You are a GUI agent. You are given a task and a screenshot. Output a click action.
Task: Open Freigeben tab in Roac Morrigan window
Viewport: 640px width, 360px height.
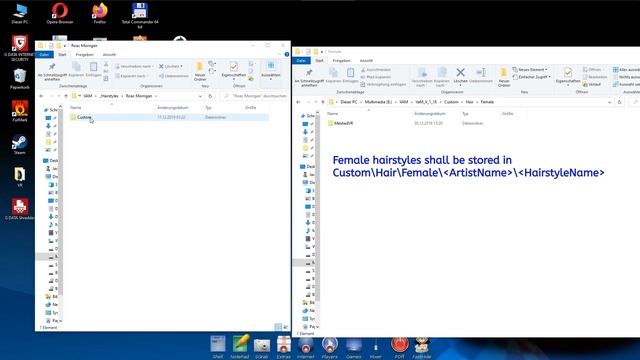84,54
